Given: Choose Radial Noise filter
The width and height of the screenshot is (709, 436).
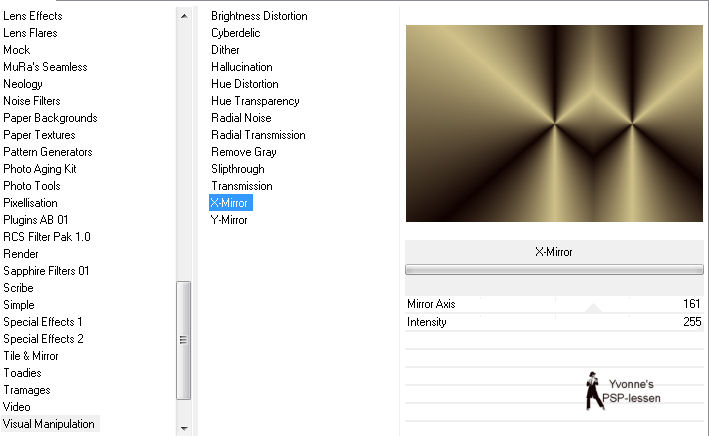Looking at the screenshot, I should [x=241, y=118].
